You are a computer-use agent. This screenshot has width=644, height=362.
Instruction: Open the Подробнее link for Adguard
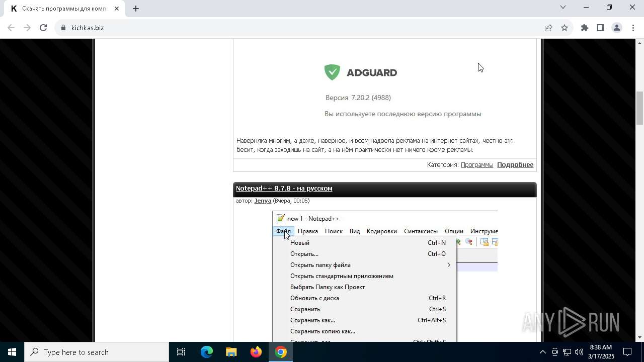pyautogui.click(x=515, y=164)
